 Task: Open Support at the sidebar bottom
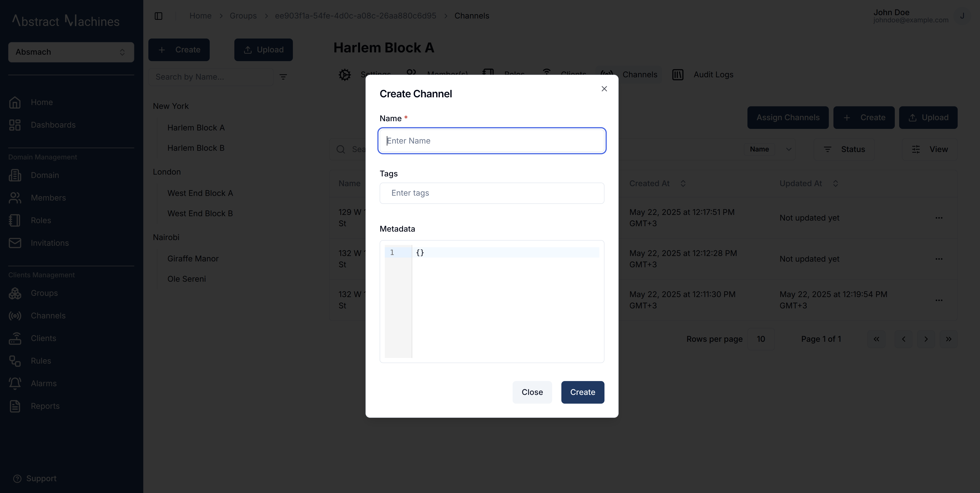[x=35, y=479]
